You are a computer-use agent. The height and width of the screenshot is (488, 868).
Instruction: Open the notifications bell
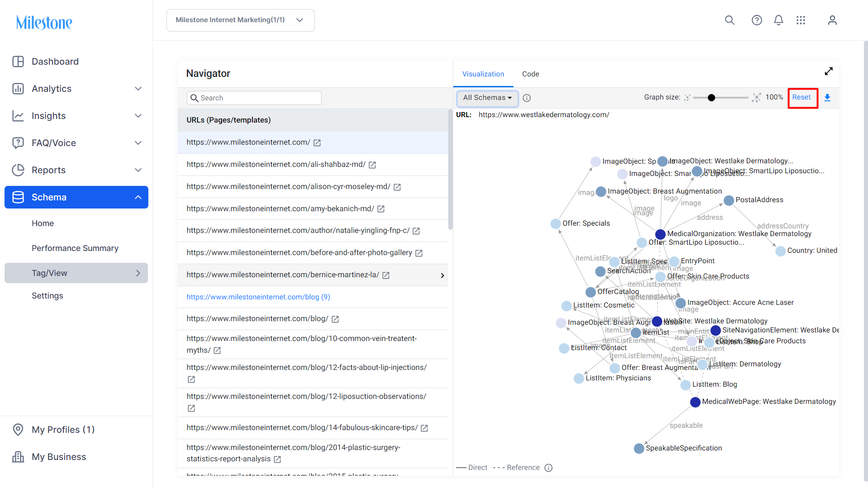(x=778, y=20)
